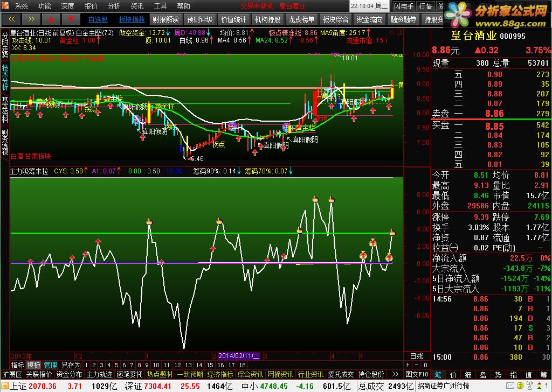Click the 价值统计 toolbar button
The image size is (552, 392).
click(234, 19)
